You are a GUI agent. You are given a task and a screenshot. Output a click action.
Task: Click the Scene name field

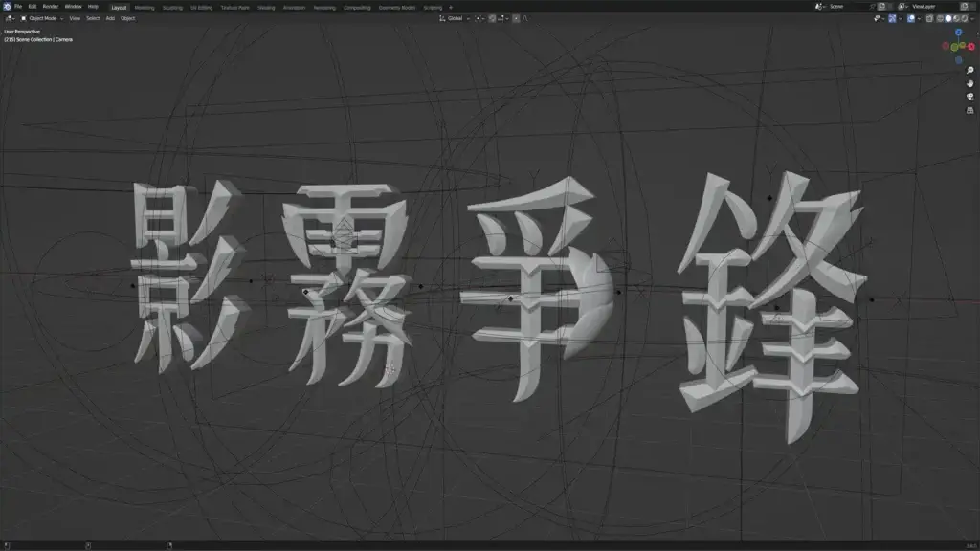pos(847,7)
